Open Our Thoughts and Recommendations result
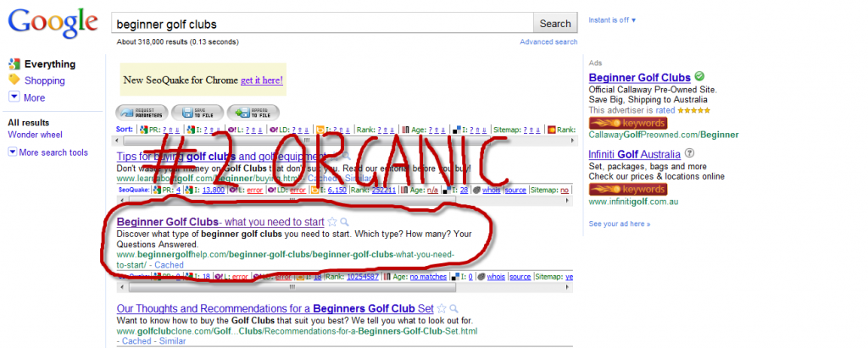The width and height of the screenshot is (868, 348). click(275, 309)
